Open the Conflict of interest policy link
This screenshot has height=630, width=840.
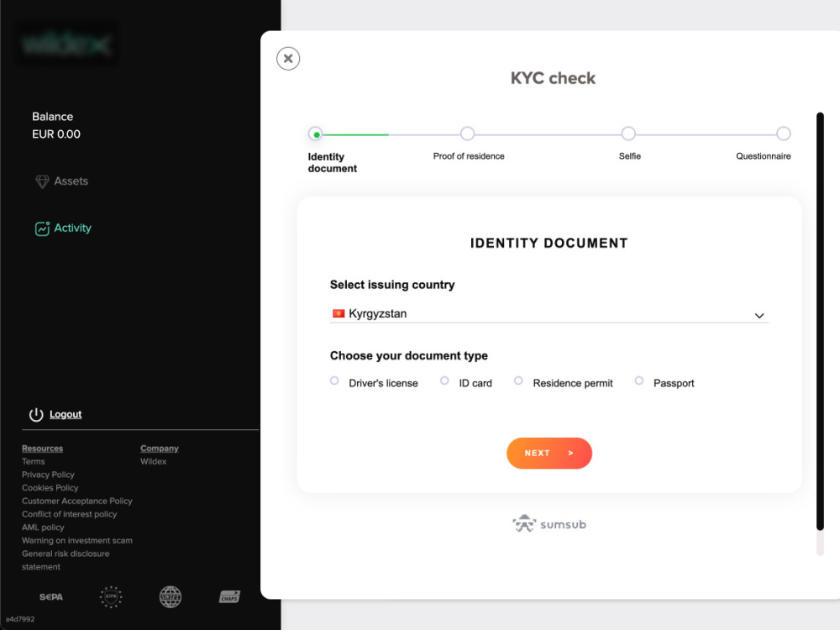(69, 514)
